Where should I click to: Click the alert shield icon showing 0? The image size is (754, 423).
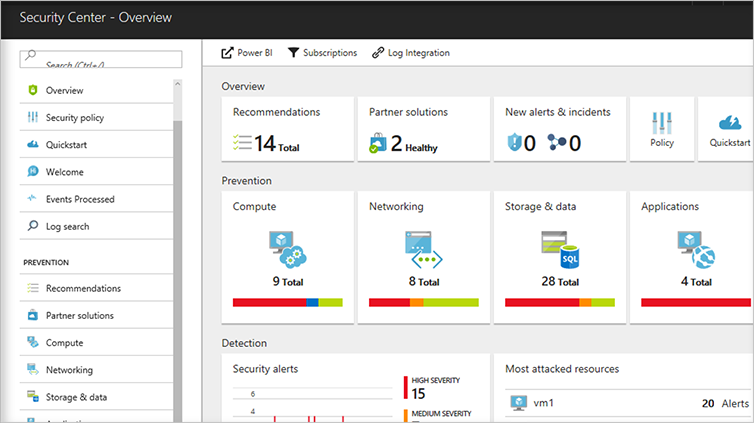tap(514, 142)
